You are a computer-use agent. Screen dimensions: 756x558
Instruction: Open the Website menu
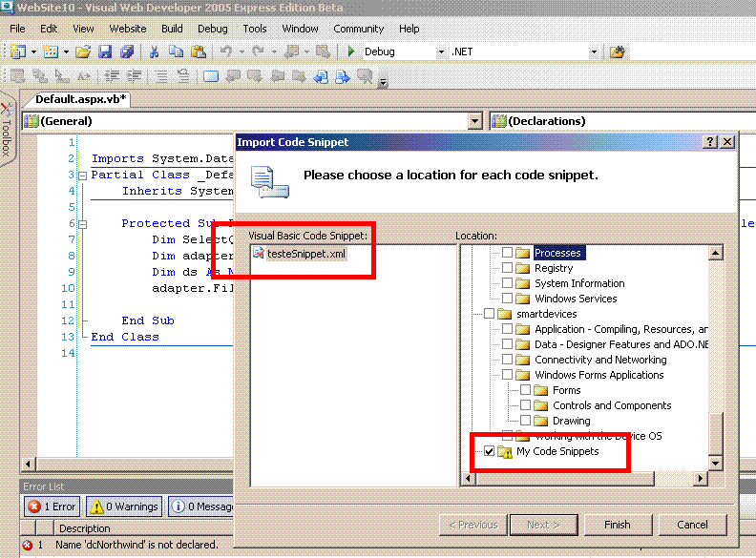(x=128, y=29)
